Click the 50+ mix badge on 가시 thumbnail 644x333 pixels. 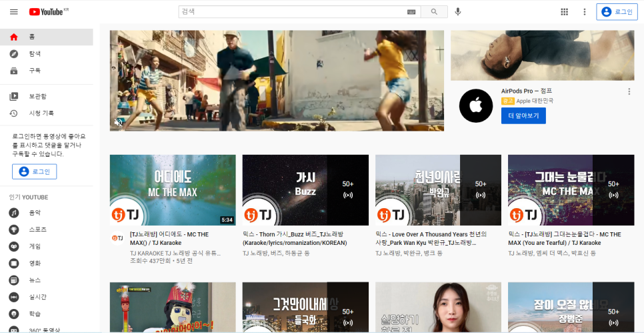pyautogui.click(x=348, y=190)
